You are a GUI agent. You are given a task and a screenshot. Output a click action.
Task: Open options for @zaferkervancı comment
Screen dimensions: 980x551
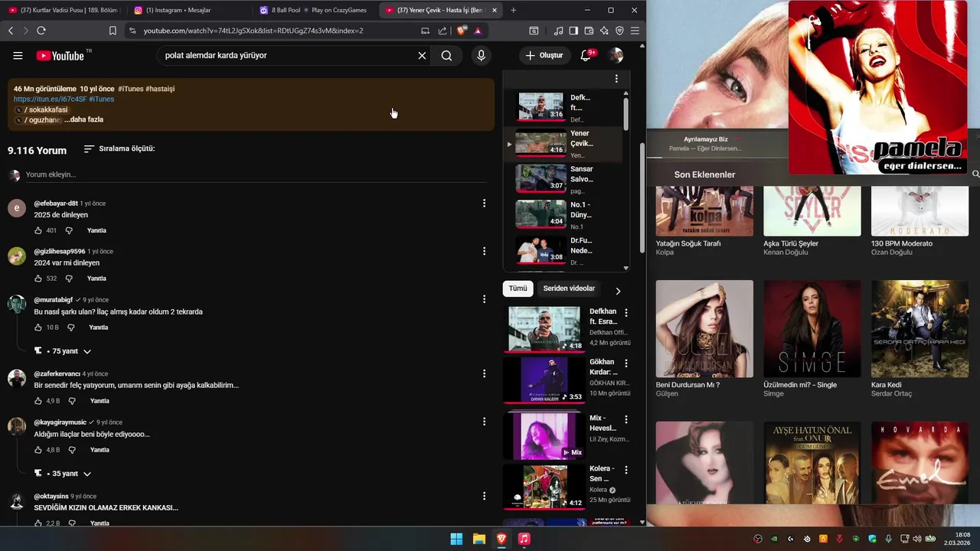(x=484, y=373)
